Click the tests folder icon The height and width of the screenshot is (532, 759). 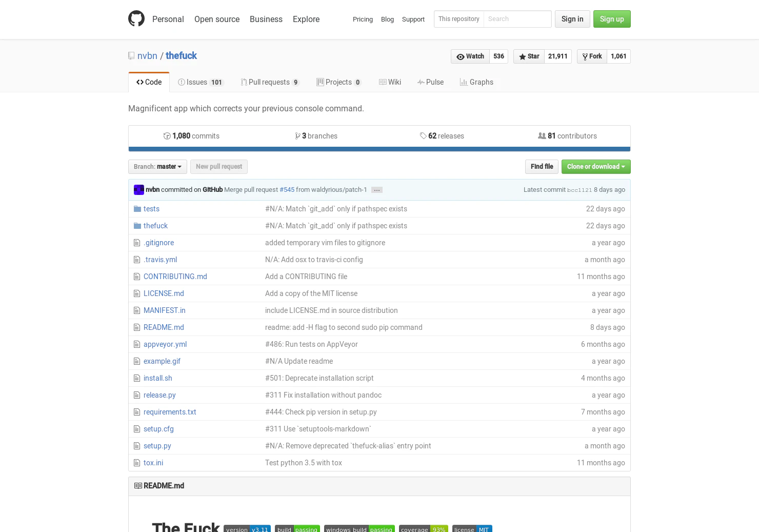coord(137,209)
